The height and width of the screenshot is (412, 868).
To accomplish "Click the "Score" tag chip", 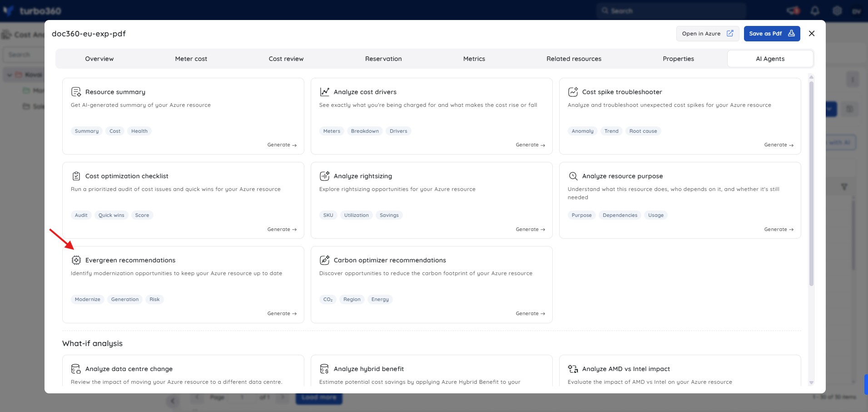I will coord(142,215).
